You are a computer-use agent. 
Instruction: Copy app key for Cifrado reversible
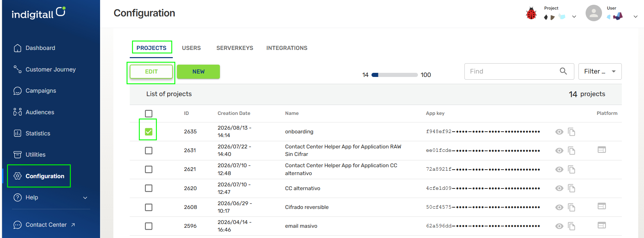571,207
